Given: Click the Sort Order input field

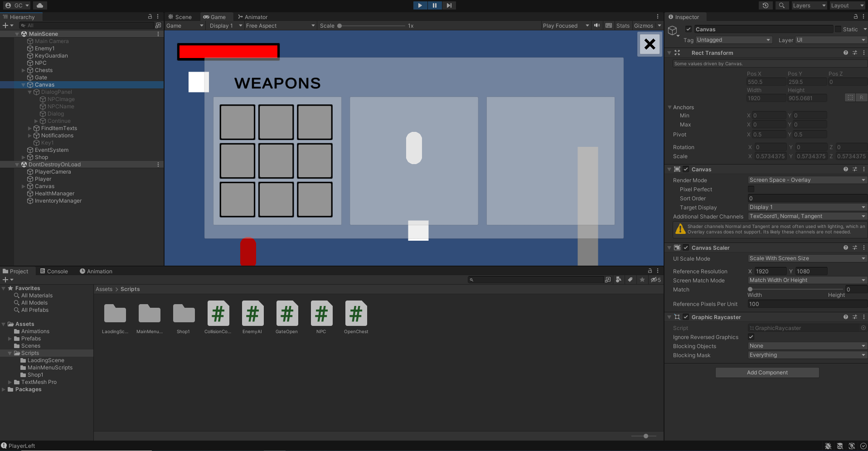Looking at the screenshot, I should click(807, 198).
